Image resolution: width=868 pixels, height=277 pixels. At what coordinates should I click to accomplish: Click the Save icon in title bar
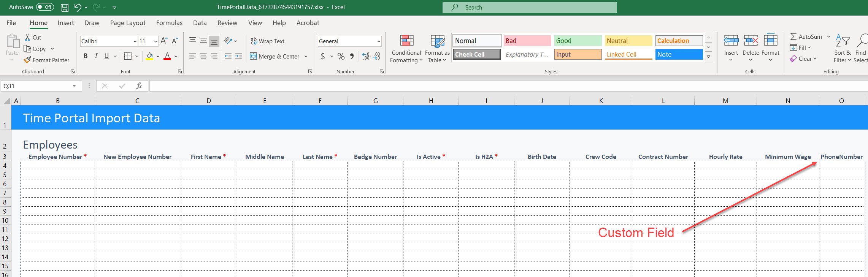pyautogui.click(x=65, y=7)
